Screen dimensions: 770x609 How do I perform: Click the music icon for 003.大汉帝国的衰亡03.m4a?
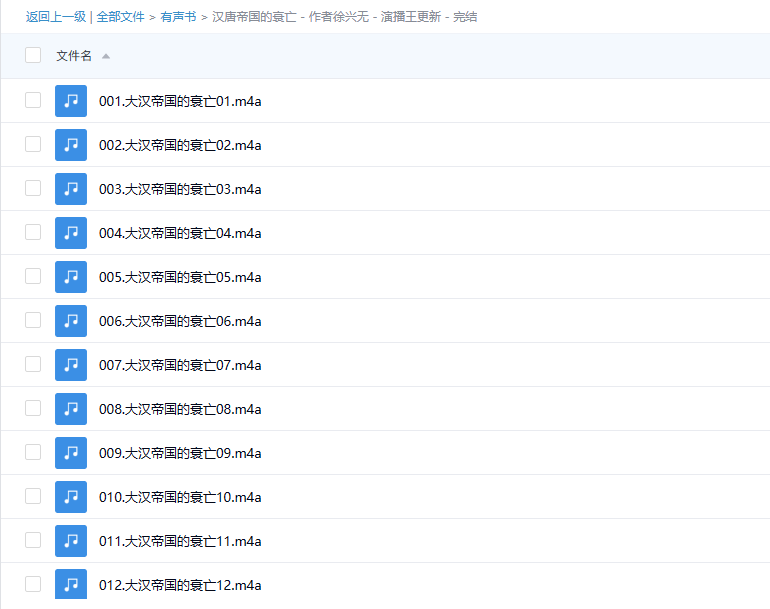tap(71, 189)
